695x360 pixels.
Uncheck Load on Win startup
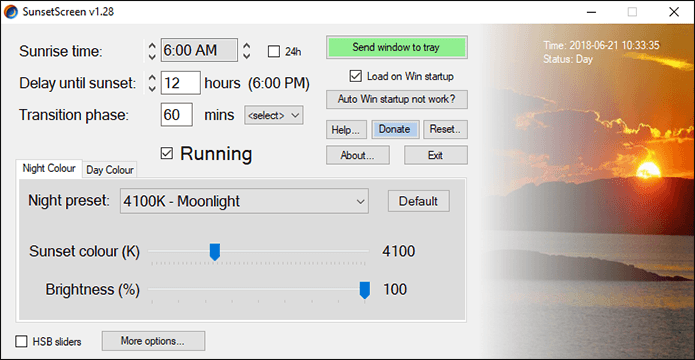(x=355, y=76)
